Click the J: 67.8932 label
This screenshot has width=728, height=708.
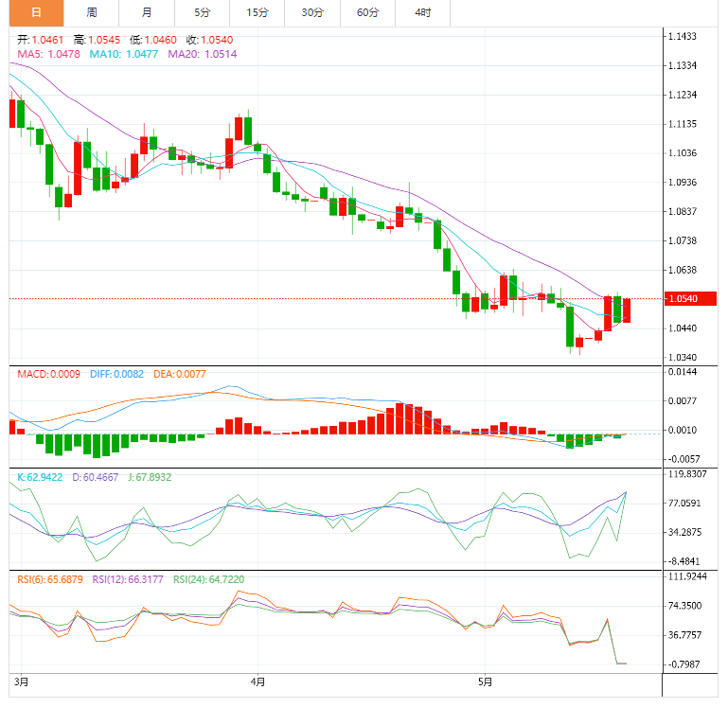click(x=150, y=477)
